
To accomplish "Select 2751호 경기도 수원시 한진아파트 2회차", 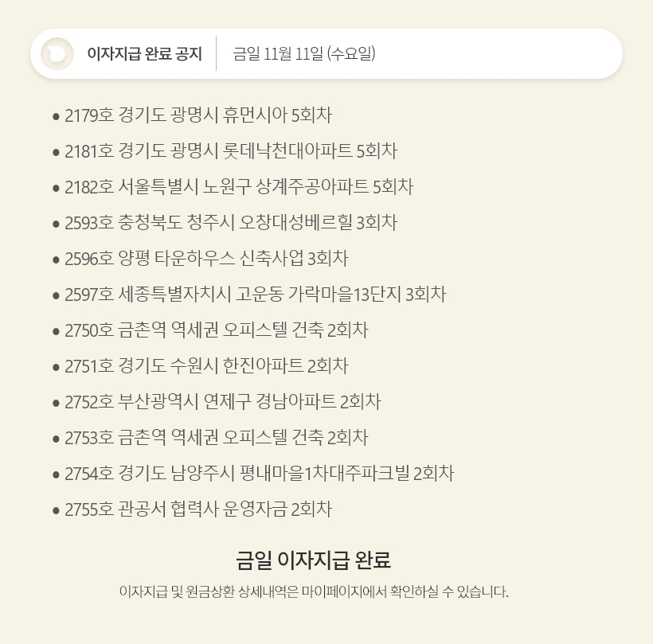I will coord(206,366).
